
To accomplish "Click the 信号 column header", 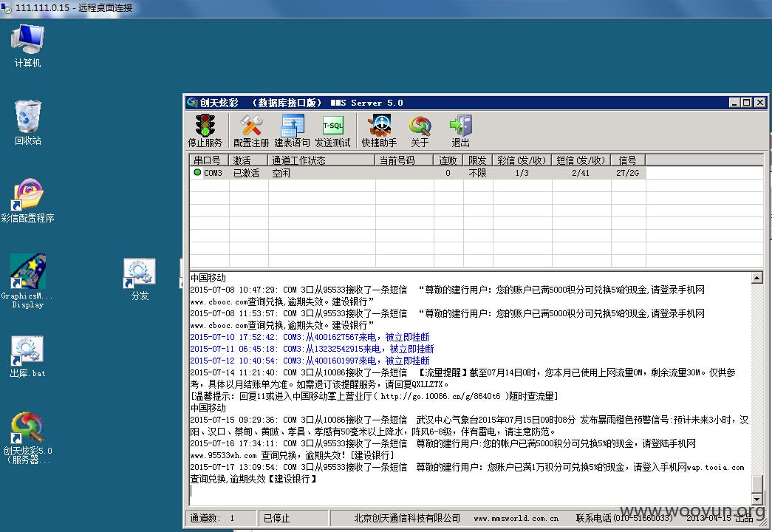I will [628, 160].
